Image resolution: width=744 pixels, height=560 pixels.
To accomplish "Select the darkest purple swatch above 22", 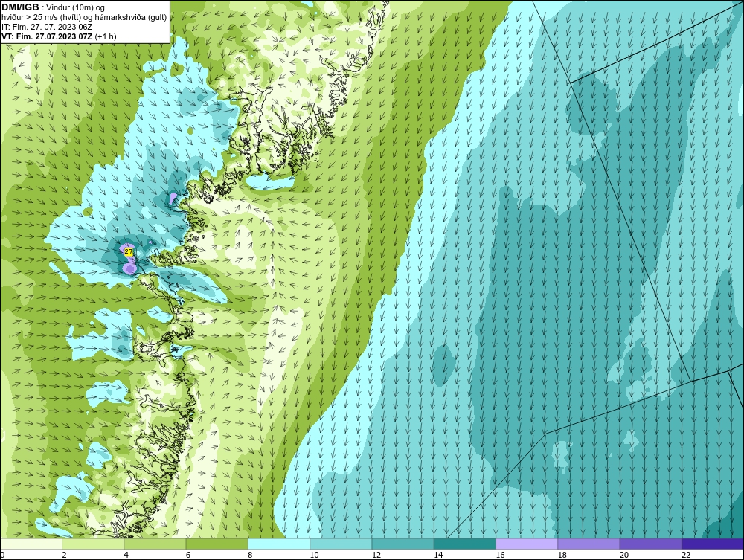I will pos(712,544).
